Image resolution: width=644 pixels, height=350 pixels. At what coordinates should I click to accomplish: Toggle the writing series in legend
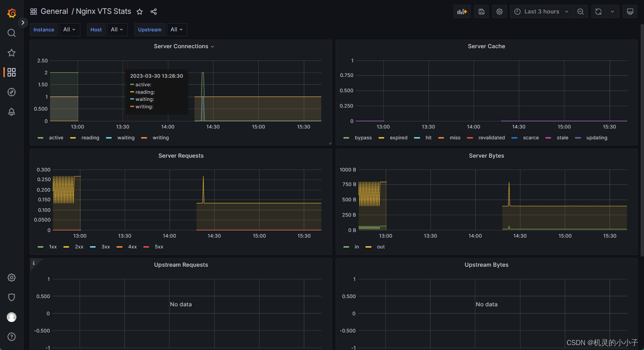(x=161, y=138)
